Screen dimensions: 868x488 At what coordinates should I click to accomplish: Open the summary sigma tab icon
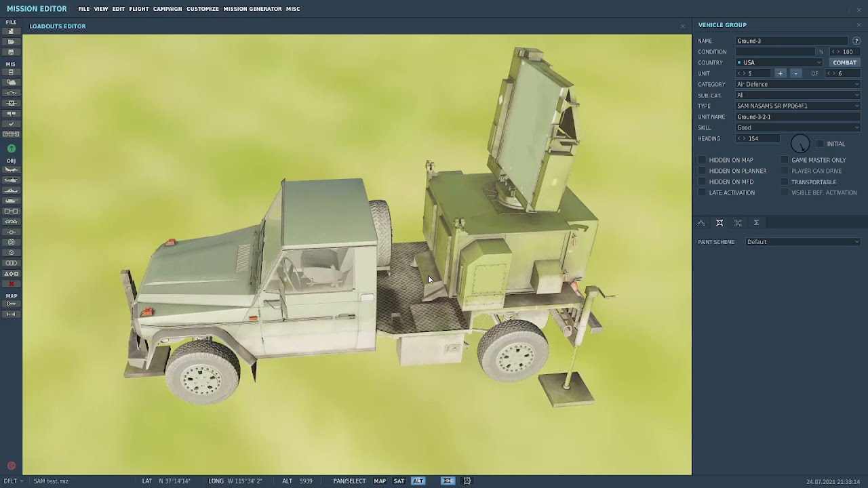756,223
